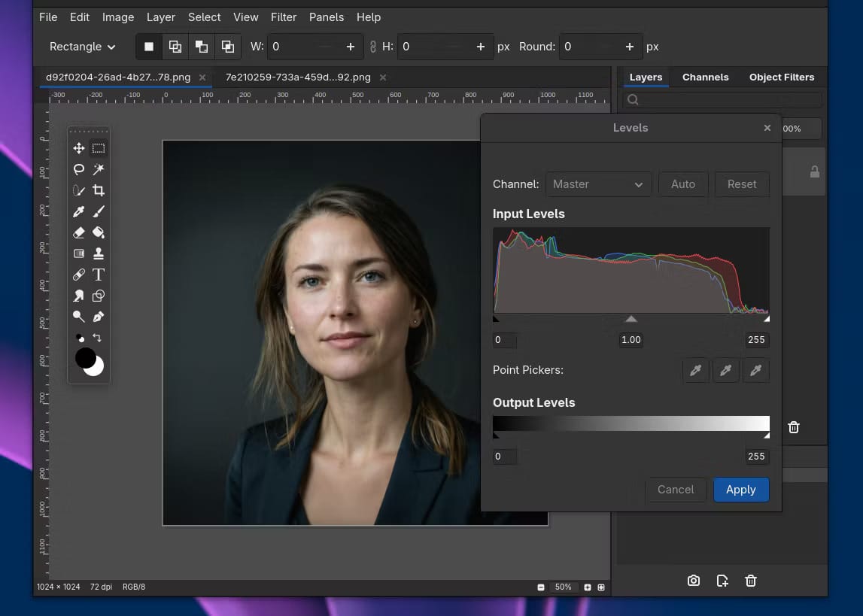Click the Lasso selection tool
This screenshot has height=616, width=863.
click(x=79, y=169)
